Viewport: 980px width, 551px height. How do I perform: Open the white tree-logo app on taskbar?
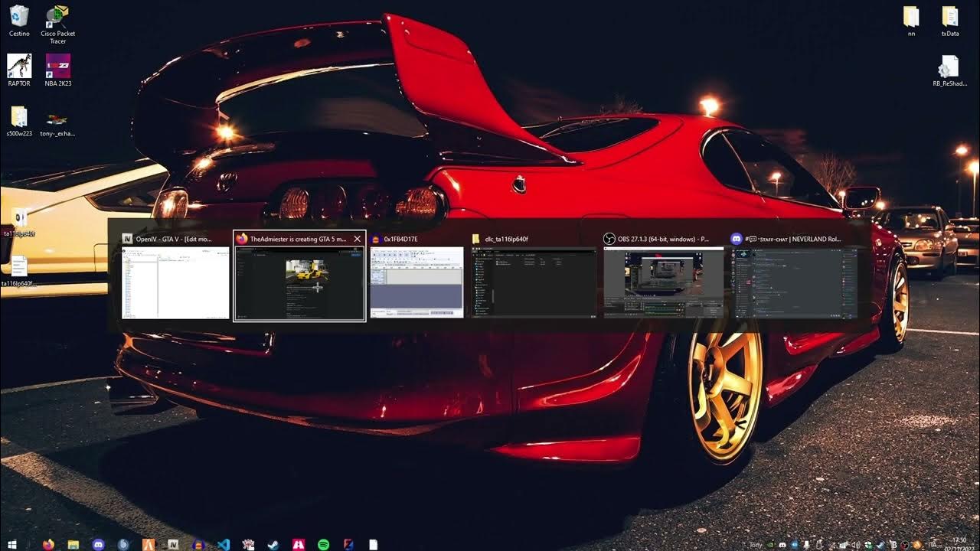point(248,544)
